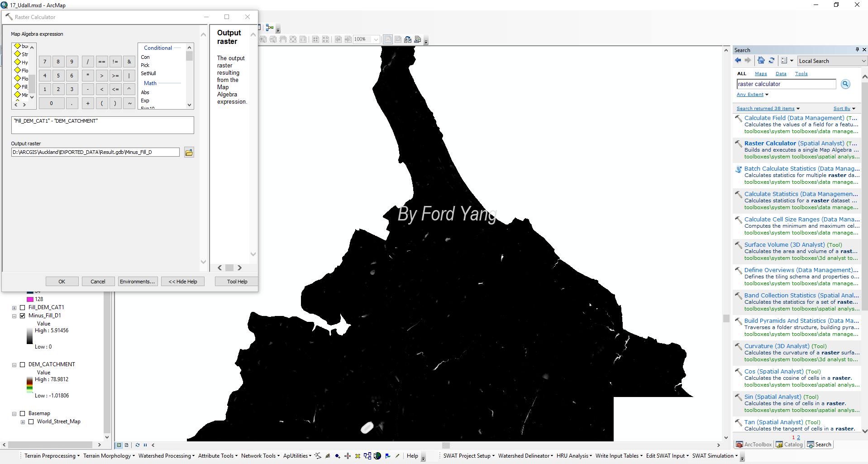This screenshot has height=464, width=868.
Task: Run search with the magnifier button
Action: (845, 84)
